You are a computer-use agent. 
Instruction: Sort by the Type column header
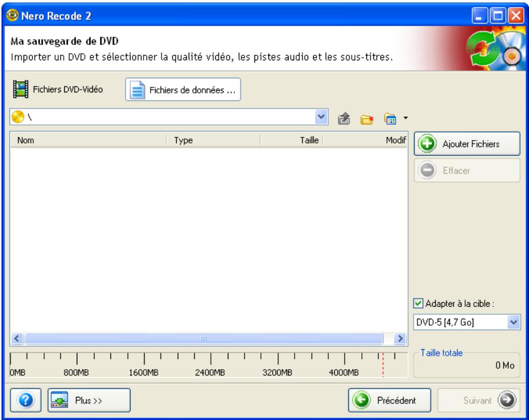click(213, 140)
